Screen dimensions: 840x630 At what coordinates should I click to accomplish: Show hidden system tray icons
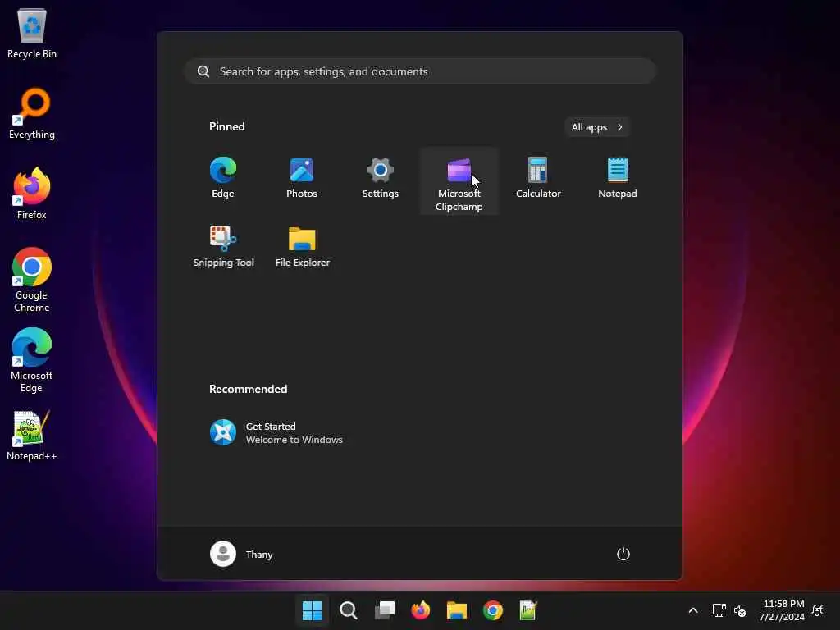pyautogui.click(x=692, y=610)
